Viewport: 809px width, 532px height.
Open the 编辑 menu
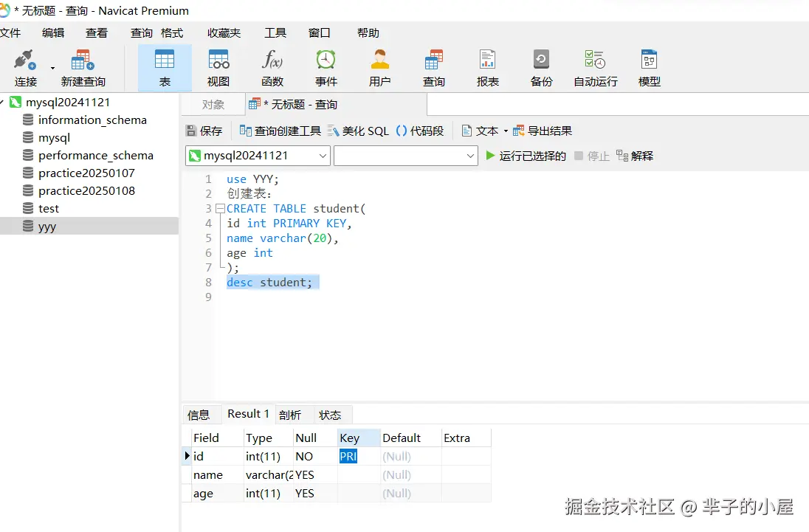[53, 33]
